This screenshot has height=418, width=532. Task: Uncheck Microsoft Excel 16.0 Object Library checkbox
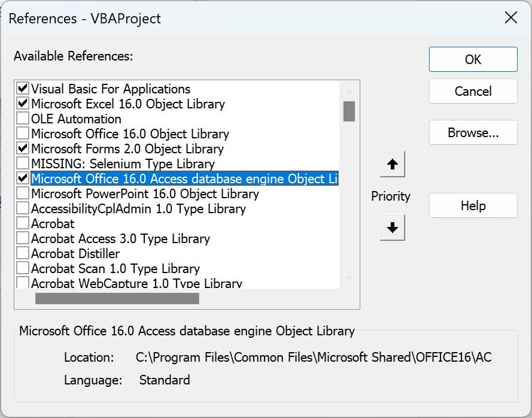(23, 104)
